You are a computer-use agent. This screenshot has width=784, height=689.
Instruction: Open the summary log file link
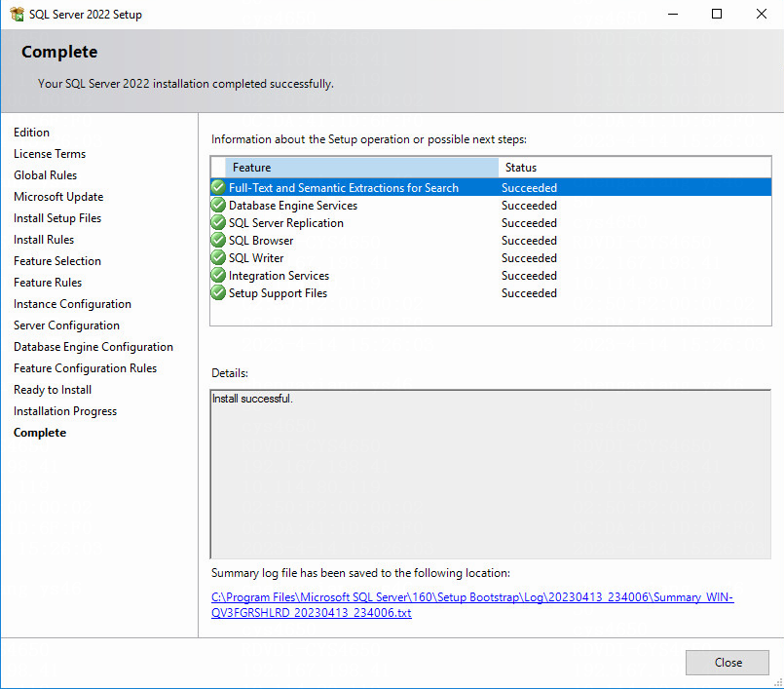[x=472, y=604]
